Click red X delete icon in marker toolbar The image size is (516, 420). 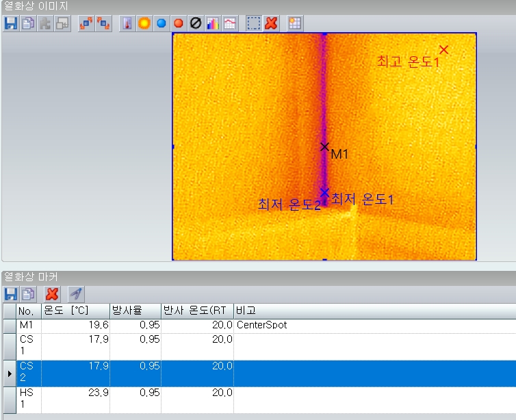pos(51,294)
